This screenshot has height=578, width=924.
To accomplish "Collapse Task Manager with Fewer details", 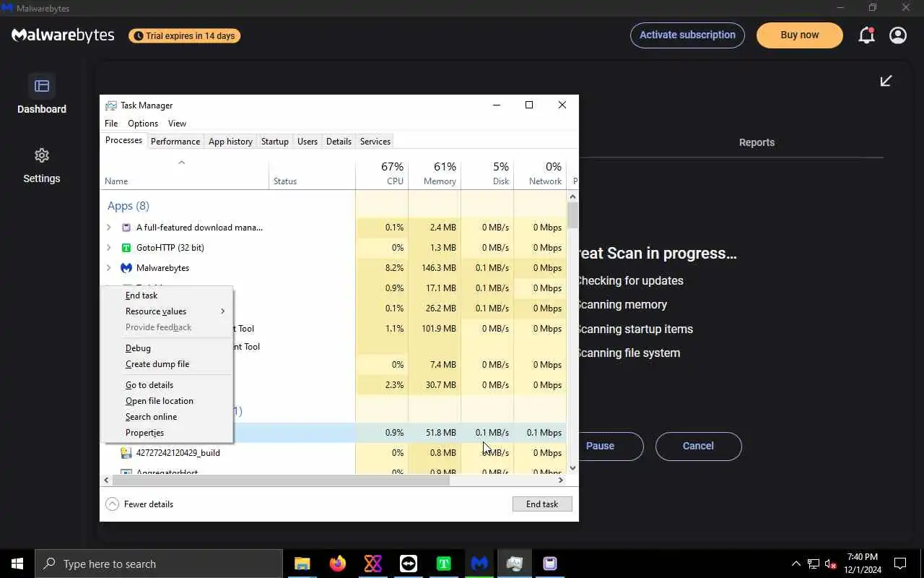I will point(139,504).
